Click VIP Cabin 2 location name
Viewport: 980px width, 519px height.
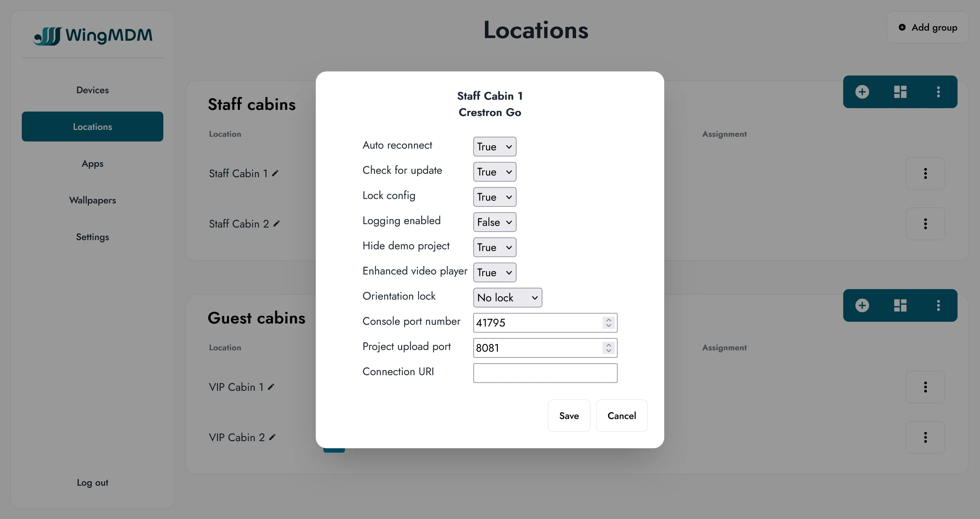click(x=236, y=437)
